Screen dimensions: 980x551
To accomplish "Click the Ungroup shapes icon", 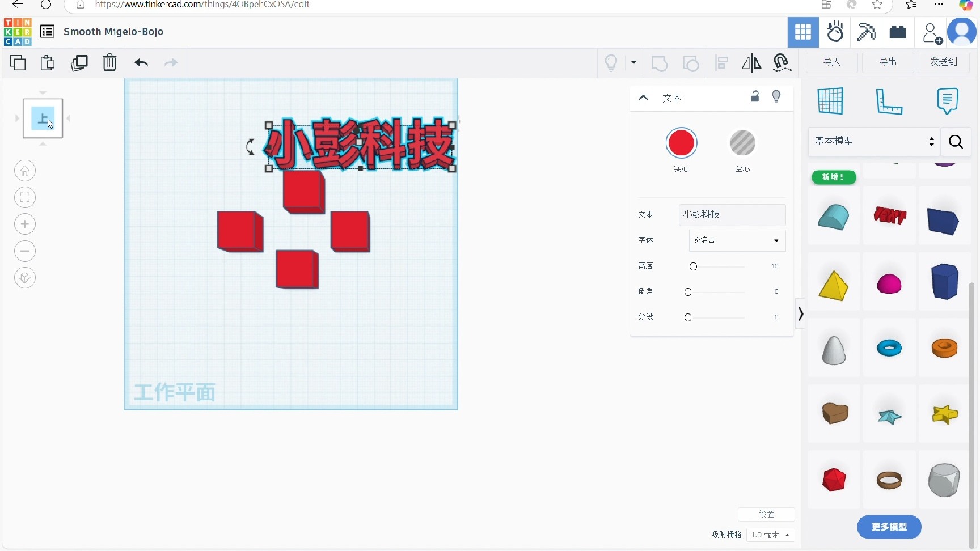I will point(691,63).
